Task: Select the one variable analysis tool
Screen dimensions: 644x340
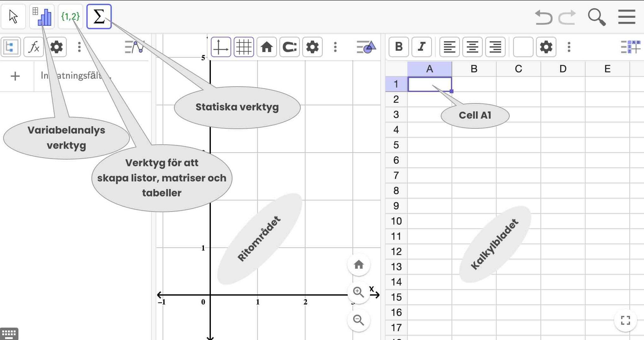Action: coord(42,16)
